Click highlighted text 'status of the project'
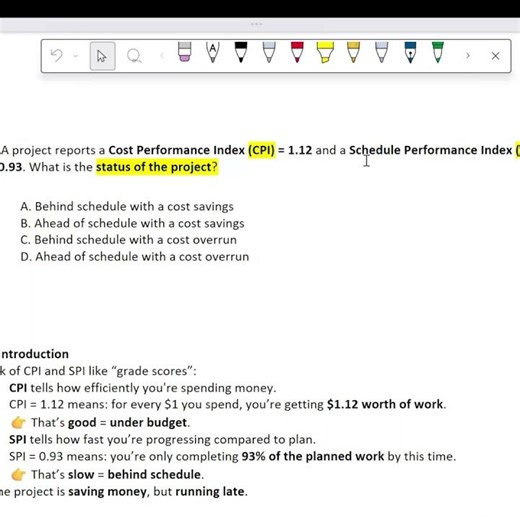 (x=153, y=167)
